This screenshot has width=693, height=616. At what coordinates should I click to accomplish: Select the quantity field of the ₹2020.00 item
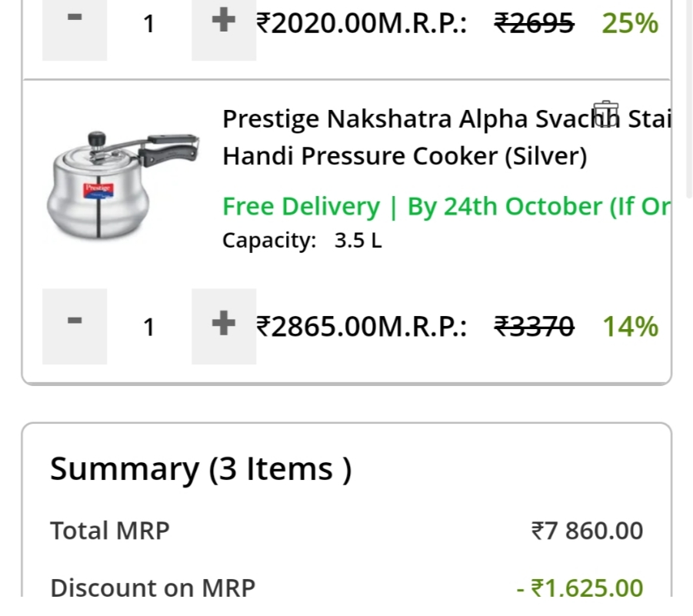point(149,24)
